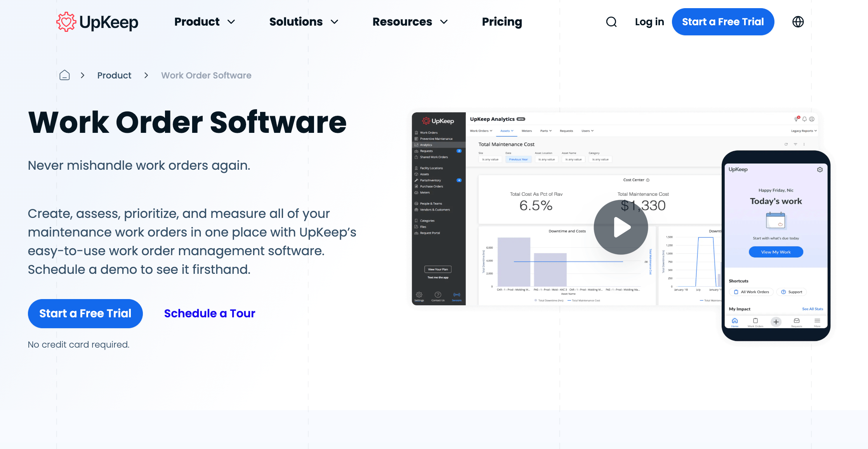Expand the Legacy Reports dropdown
The height and width of the screenshot is (449, 868).
click(x=803, y=131)
